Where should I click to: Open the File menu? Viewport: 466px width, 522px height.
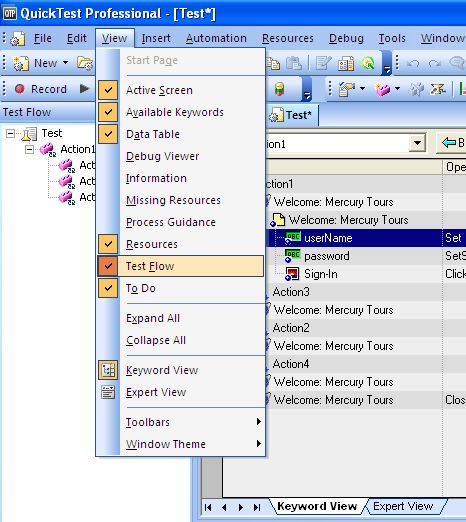[43, 38]
